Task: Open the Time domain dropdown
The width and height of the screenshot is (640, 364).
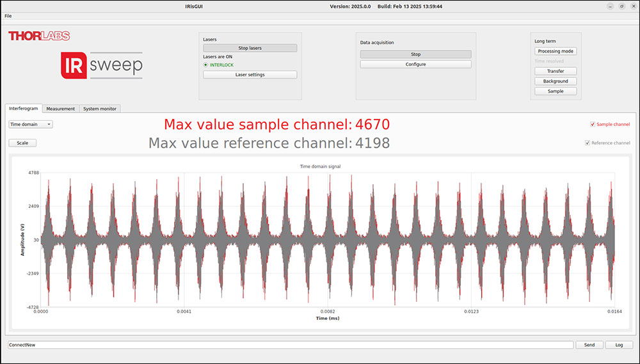Action: (31, 124)
